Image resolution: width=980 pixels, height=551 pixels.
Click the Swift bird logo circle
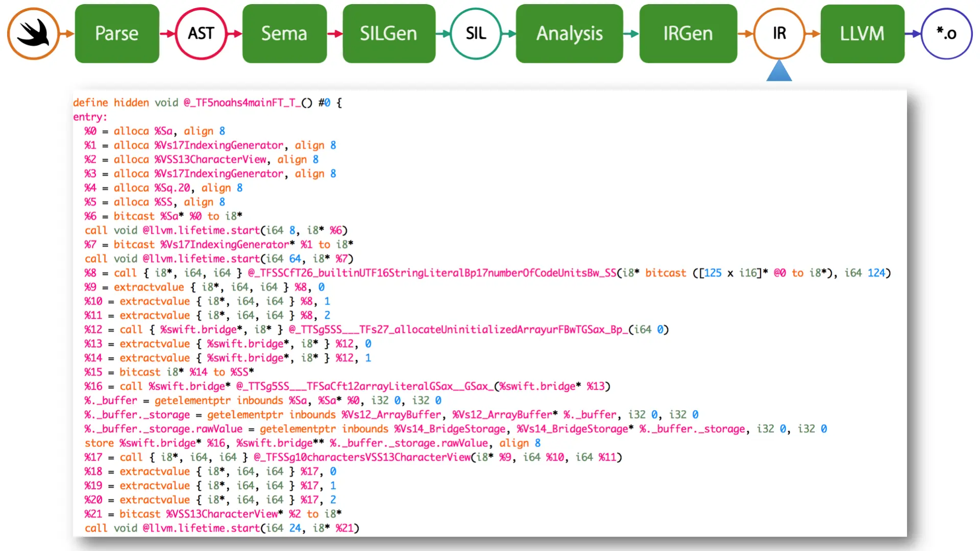click(x=33, y=34)
